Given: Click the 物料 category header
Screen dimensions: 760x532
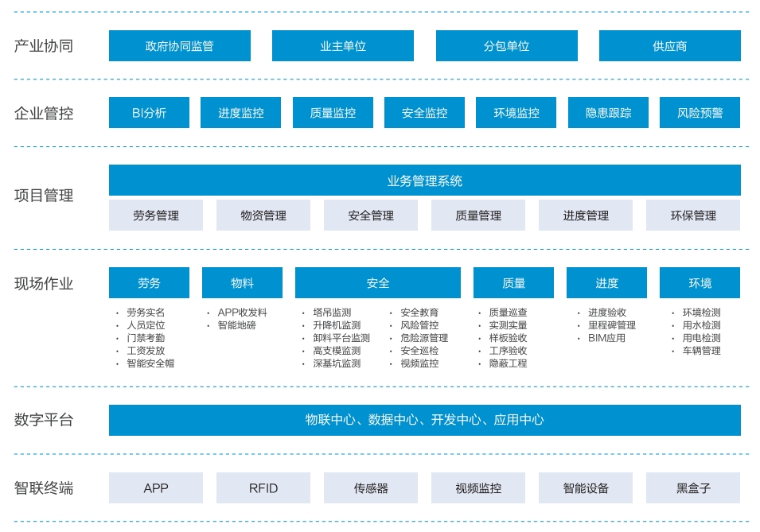Looking at the screenshot, I should pyautogui.click(x=242, y=283).
